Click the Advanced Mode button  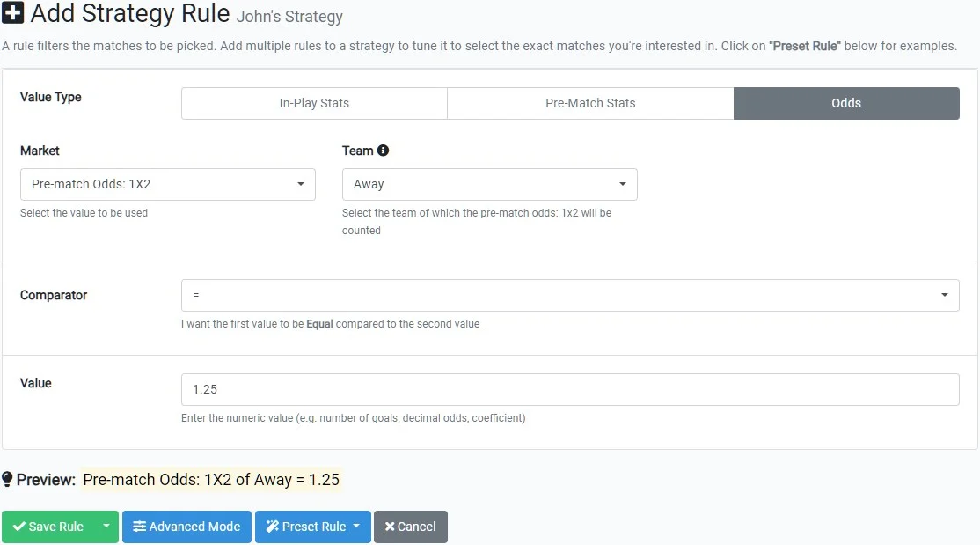pos(186,527)
